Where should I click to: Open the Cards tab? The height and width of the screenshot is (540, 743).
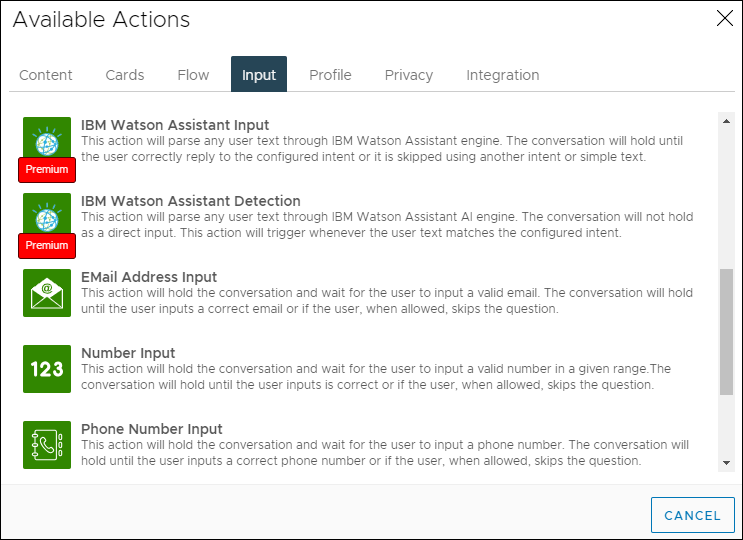tap(125, 75)
